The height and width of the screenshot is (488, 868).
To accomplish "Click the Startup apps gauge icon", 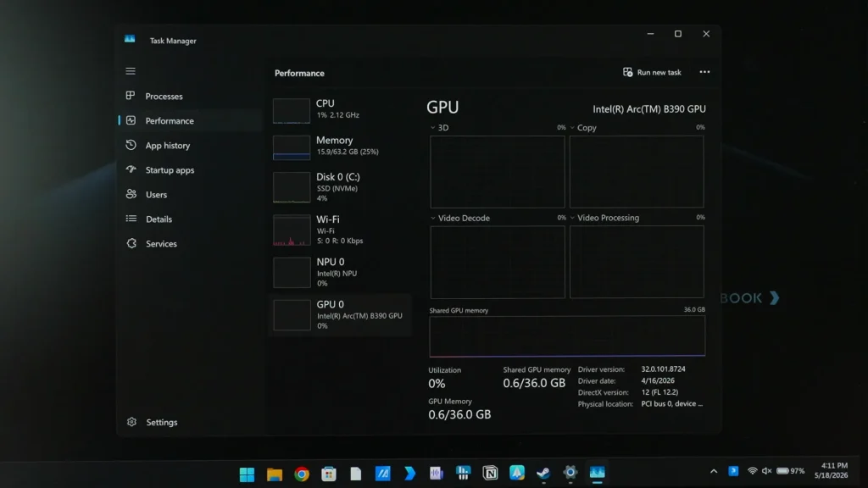I will pyautogui.click(x=131, y=169).
